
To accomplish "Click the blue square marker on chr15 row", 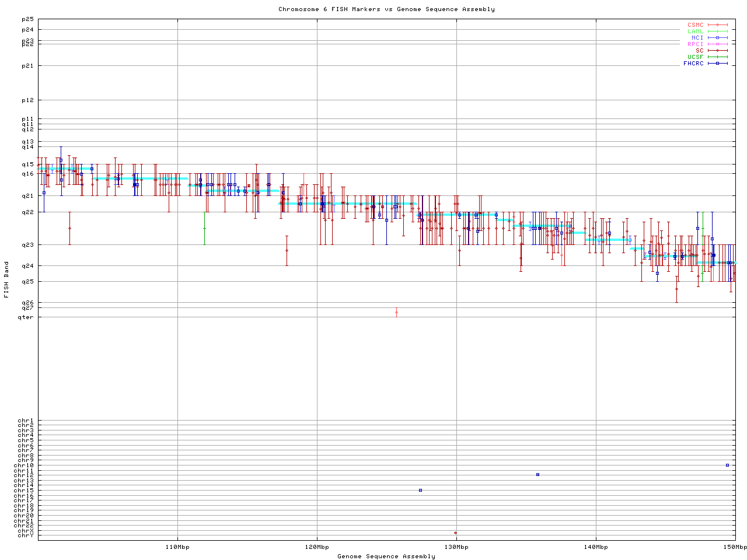I will click(420, 490).
